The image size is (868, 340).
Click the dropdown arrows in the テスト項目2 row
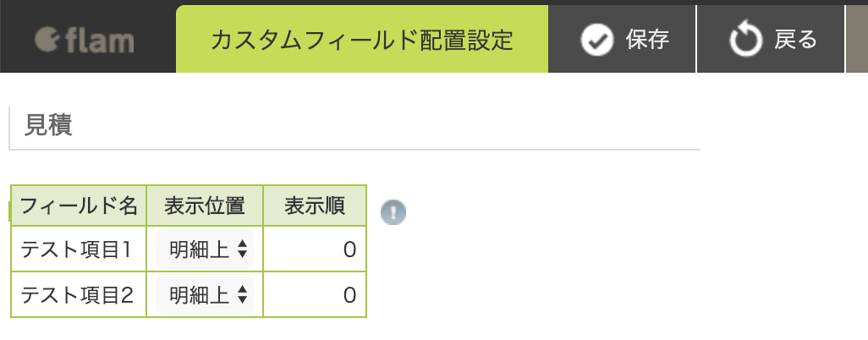[x=242, y=296]
